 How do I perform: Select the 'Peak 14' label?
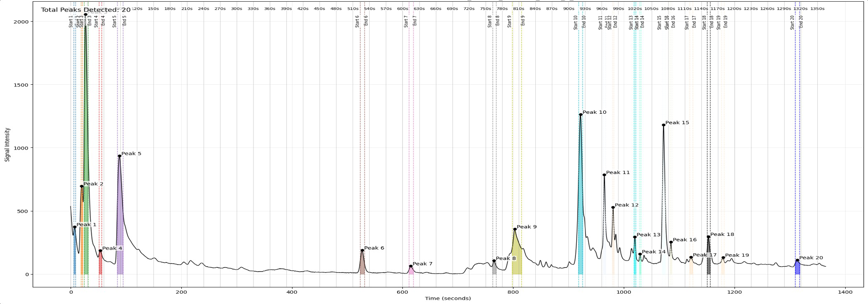(x=653, y=252)
